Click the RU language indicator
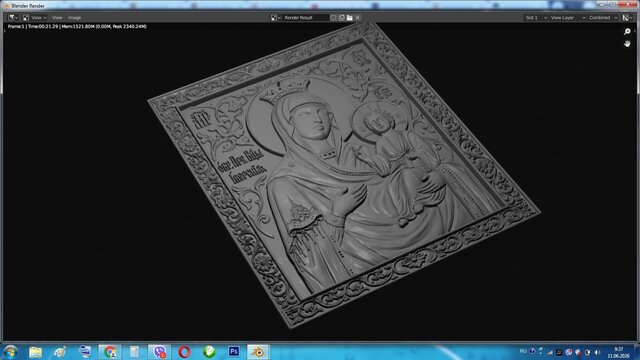The width and height of the screenshot is (640, 360). [523, 351]
